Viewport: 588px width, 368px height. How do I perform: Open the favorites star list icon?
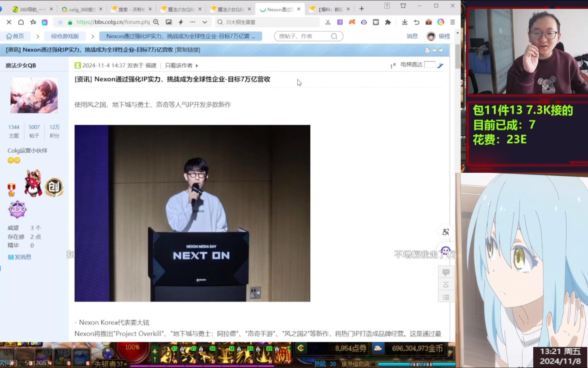tap(33, 22)
